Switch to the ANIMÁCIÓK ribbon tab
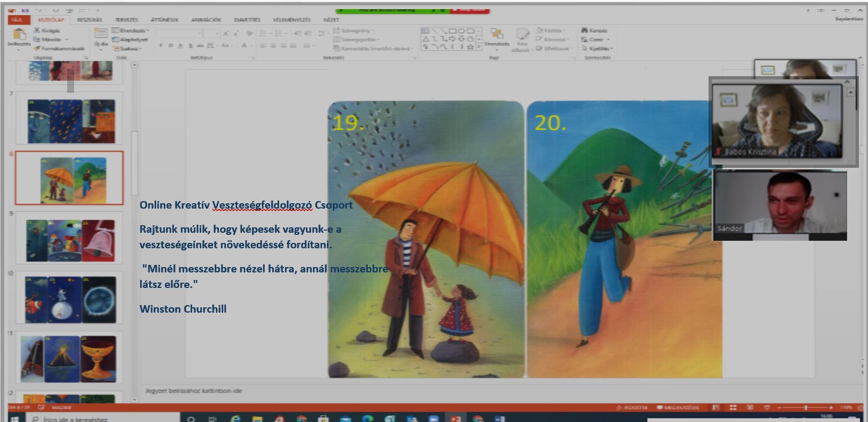Screen dimensions: 868x422 point(206,20)
